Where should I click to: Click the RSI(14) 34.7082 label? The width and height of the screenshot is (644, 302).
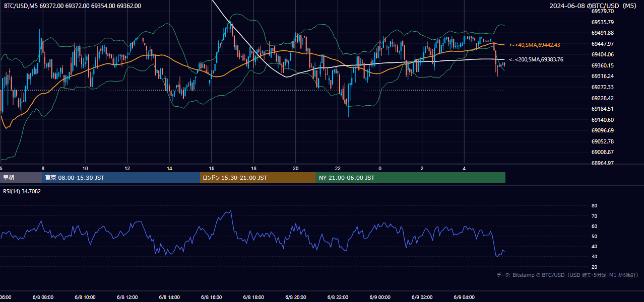pos(22,191)
